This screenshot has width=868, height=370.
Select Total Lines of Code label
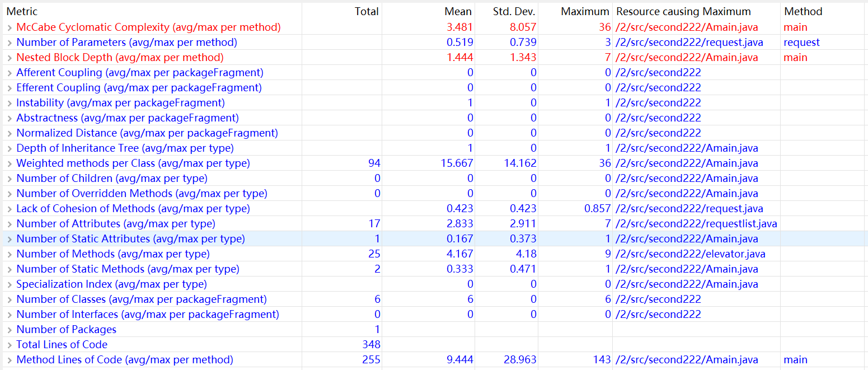tap(62, 344)
